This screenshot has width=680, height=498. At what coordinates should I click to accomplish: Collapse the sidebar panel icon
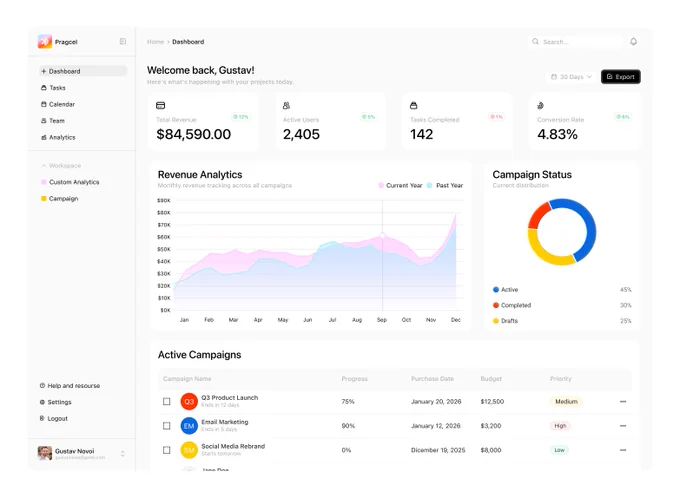[x=123, y=41]
